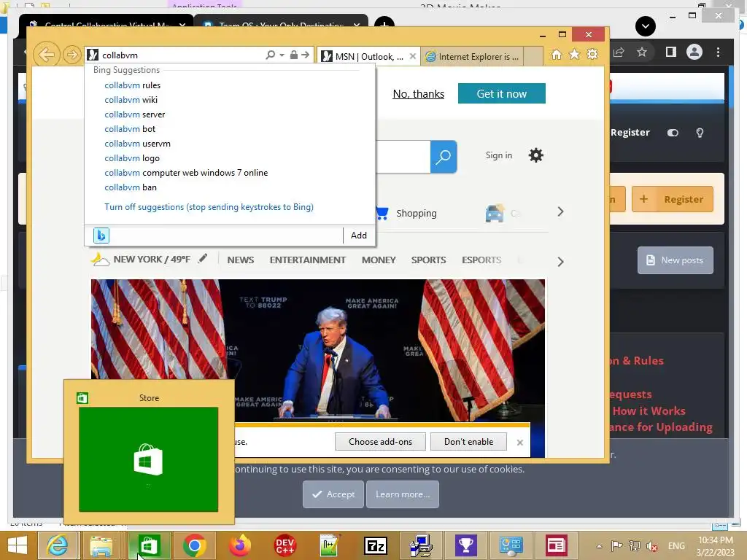Expand more shortcuts arrow beside Shopping
The width and height of the screenshot is (747, 560).
click(x=561, y=212)
